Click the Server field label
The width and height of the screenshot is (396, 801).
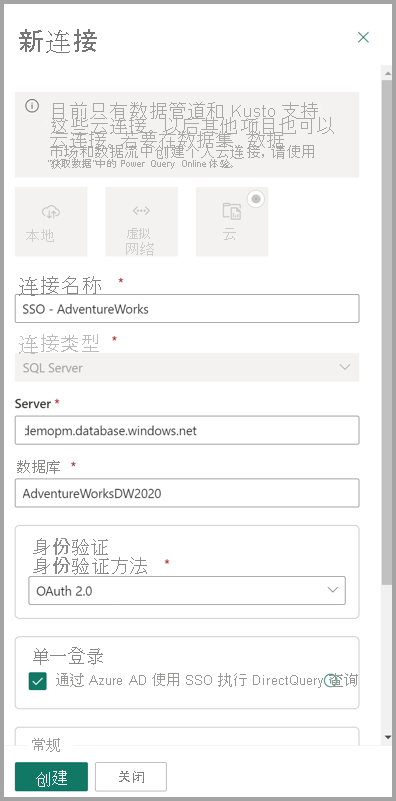tap(33, 404)
